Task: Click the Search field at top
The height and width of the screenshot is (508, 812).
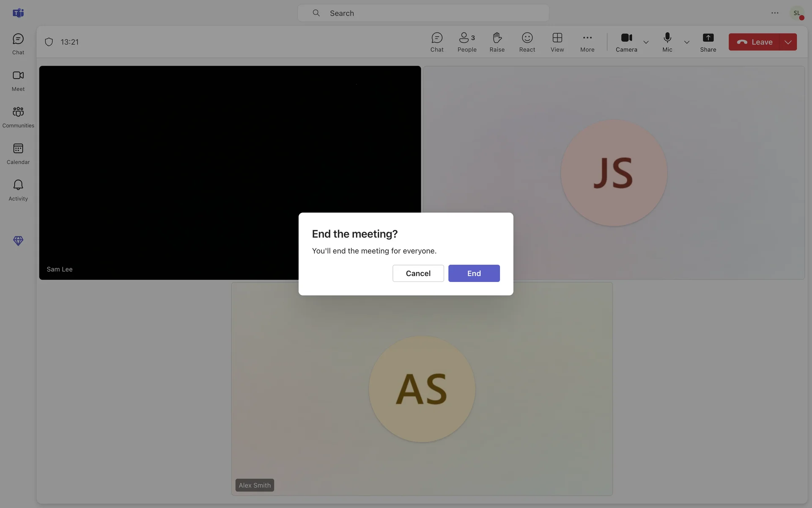Action: [423, 13]
